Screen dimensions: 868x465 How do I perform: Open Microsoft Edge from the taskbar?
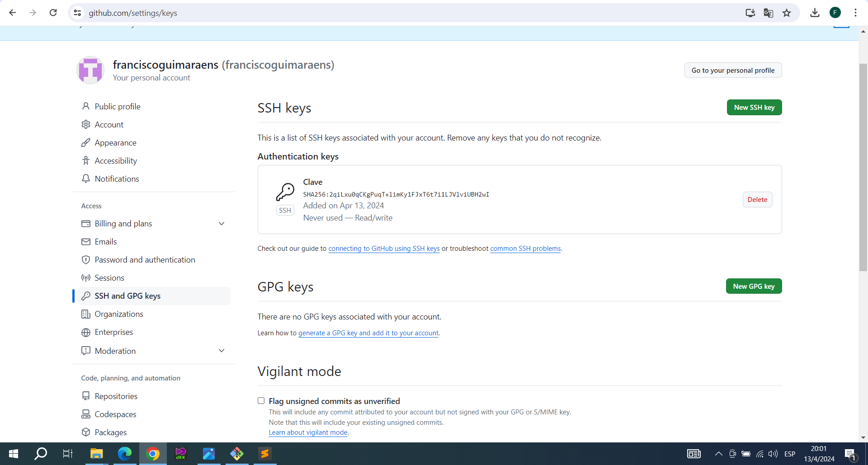tap(125, 454)
